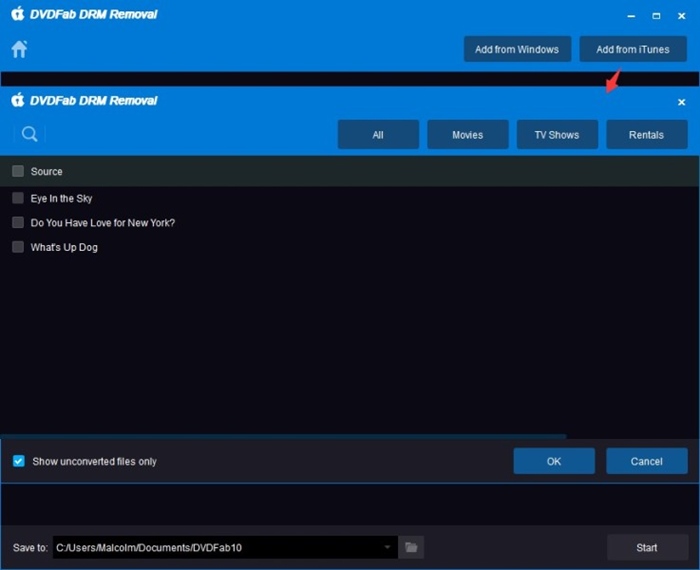Viewport: 700px width, 570px height.
Task: Click Add from Windows button
Action: point(517,49)
